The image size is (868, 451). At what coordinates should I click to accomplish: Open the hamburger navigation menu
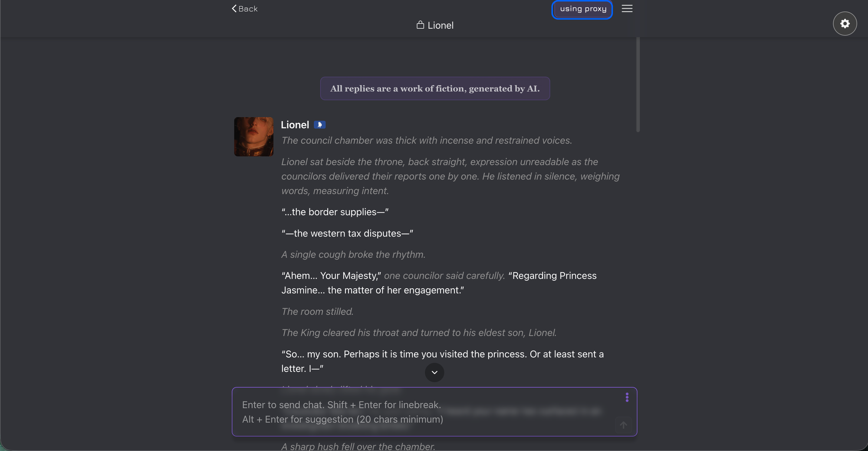click(x=627, y=8)
